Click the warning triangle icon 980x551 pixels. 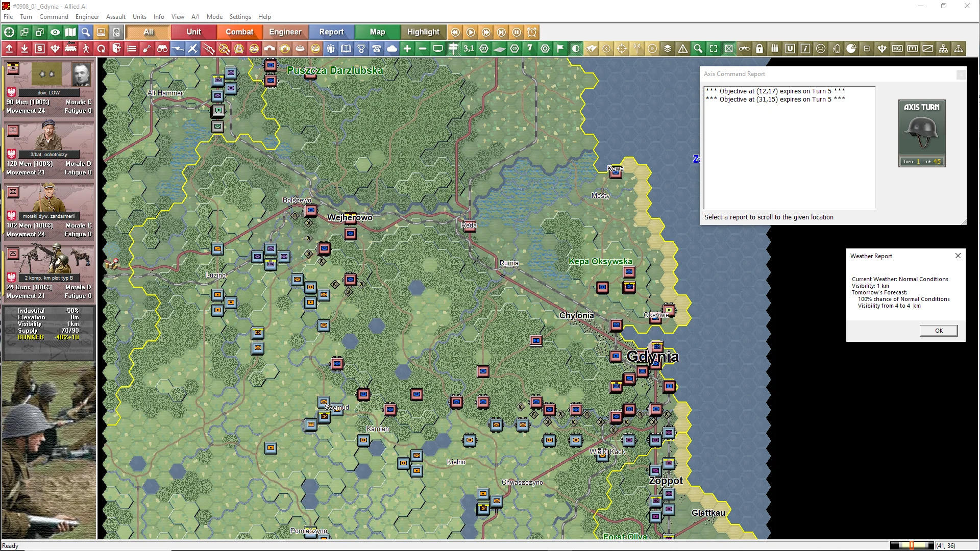683,49
